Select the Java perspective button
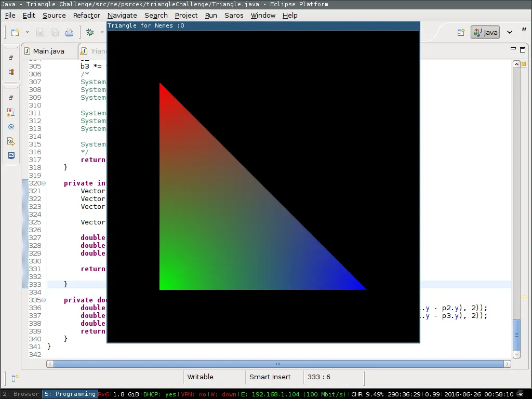The width and height of the screenshot is (532, 399). pos(485,32)
